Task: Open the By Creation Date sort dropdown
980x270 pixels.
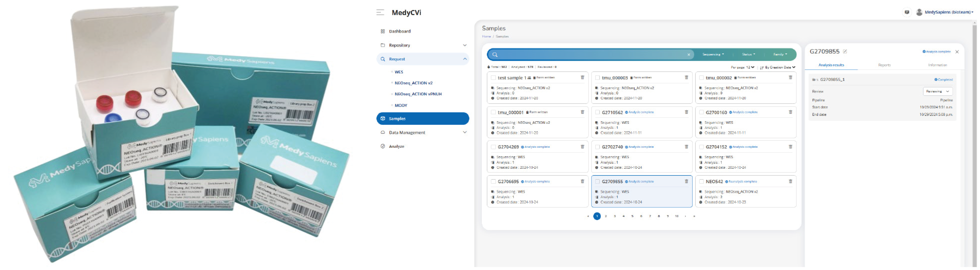Action: [780, 67]
